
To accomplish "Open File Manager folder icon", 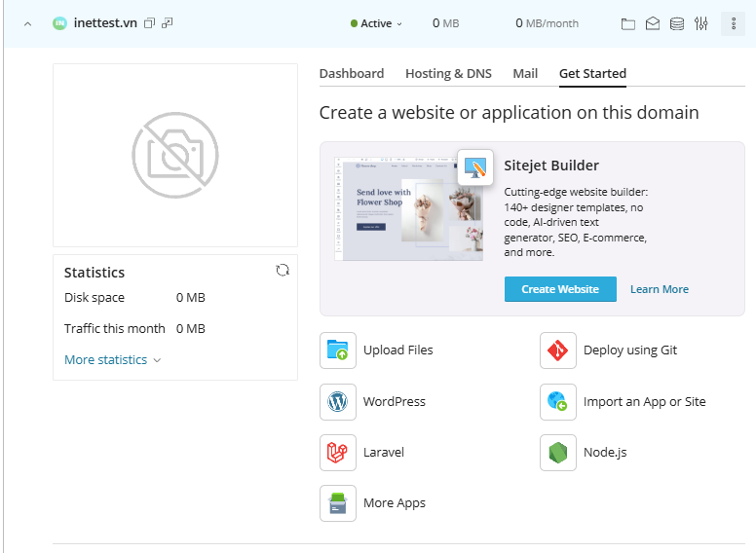I will [627, 23].
